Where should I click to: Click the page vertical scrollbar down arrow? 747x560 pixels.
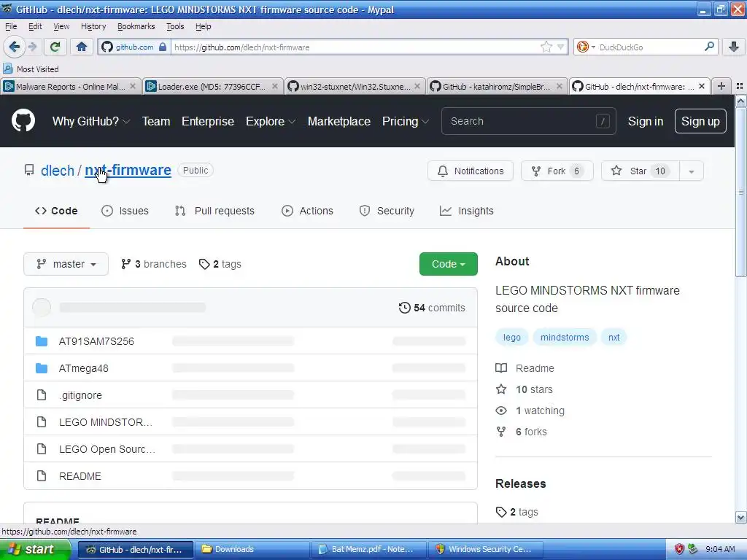[x=740, y=518]
